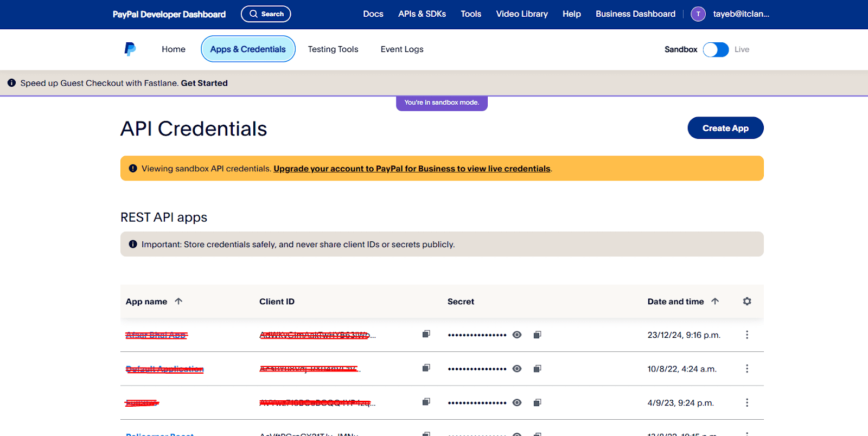Click the Live label beside toggle
The width and height of the screenshot is (868, 436).
(742, 49)
